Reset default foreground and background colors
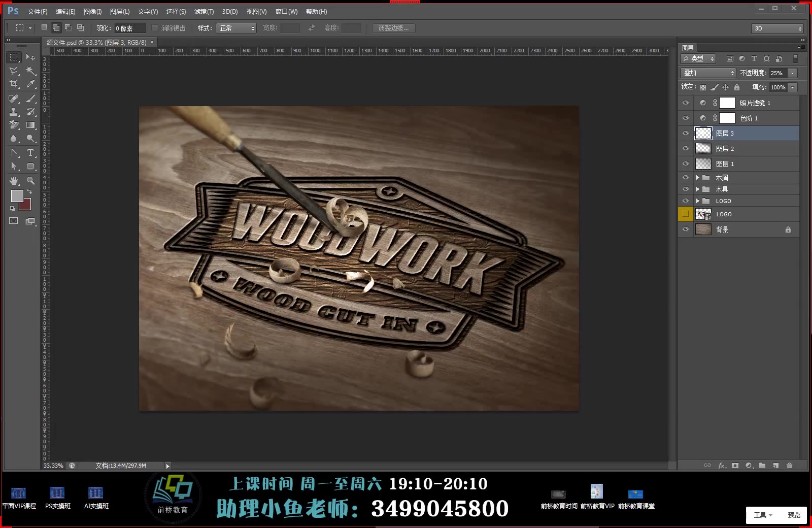 [x=13, y=208]
